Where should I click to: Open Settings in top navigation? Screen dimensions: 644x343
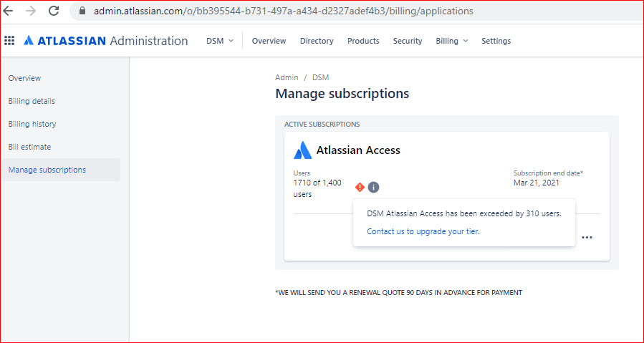click(496, 41)
